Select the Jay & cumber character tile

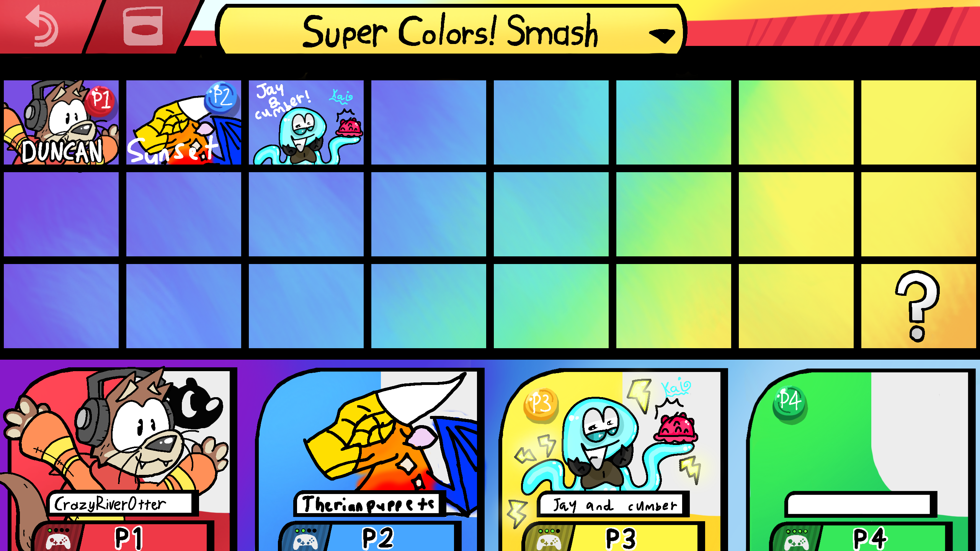pos(306,122)
